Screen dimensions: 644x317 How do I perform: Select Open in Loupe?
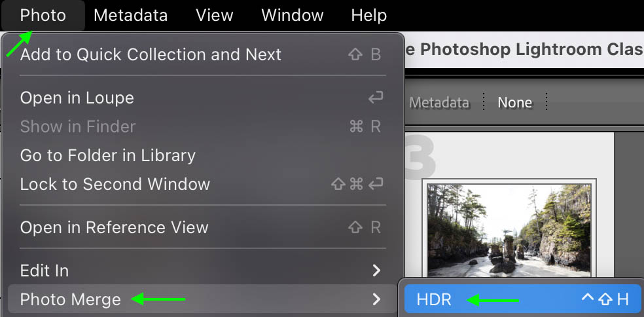[202, 98]
